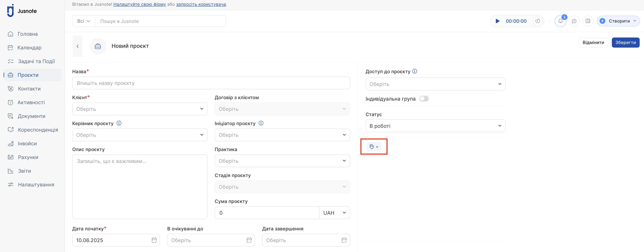This screenshot has height=252, width=644.
Task: Open Налаштування in sidebar
Action: [x=33, y=185]
